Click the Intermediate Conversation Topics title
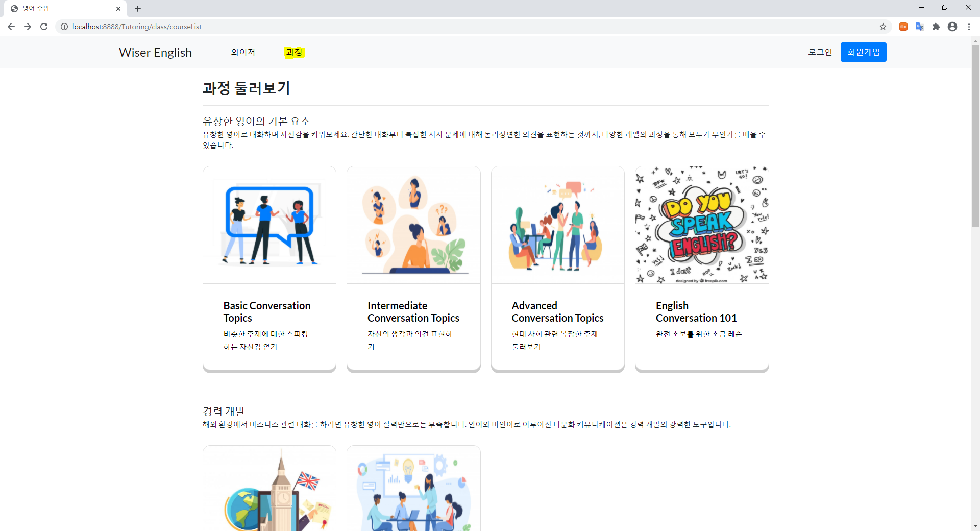980x531 pixels. (413, 312)
